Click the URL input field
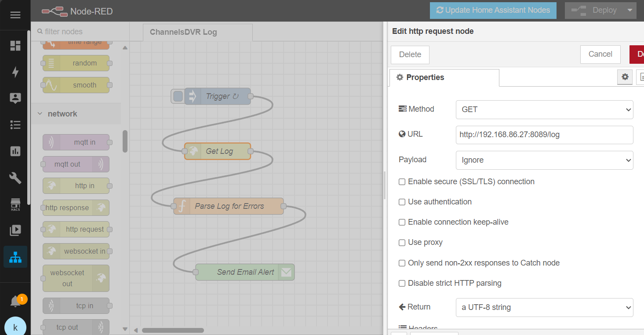Screen dimensions: 644x335 pyautogui.click(x=544, y=135)
